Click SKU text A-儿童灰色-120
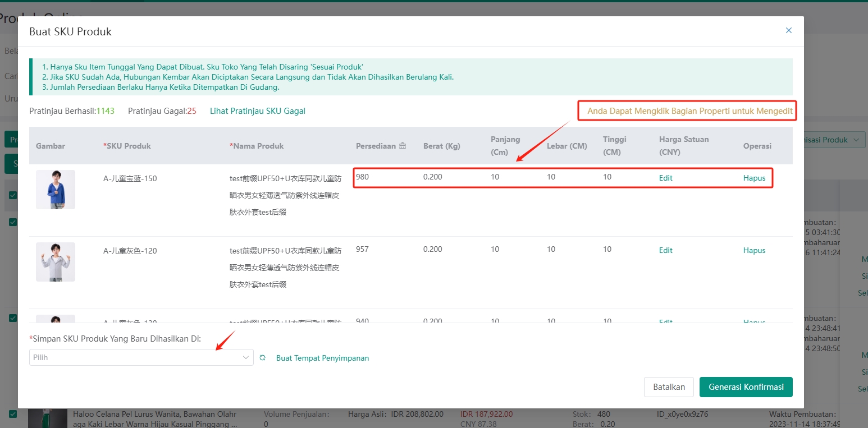This screenshot has width=868, height=428. pyautogui.click(x=130, y=251)
